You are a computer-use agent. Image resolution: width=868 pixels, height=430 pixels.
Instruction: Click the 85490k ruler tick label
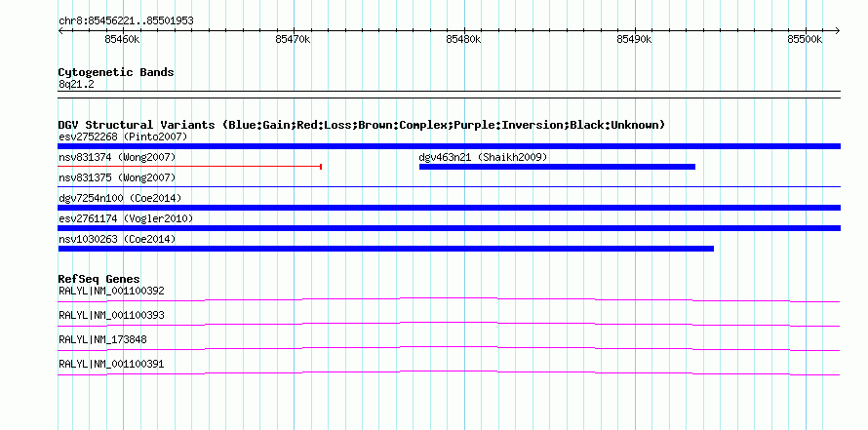tap(634, 39)
